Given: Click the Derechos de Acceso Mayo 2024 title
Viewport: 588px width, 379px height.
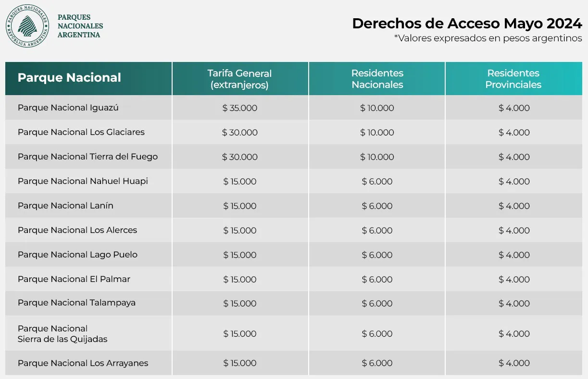Looking at the screenshot, I should tap(467, 24).
